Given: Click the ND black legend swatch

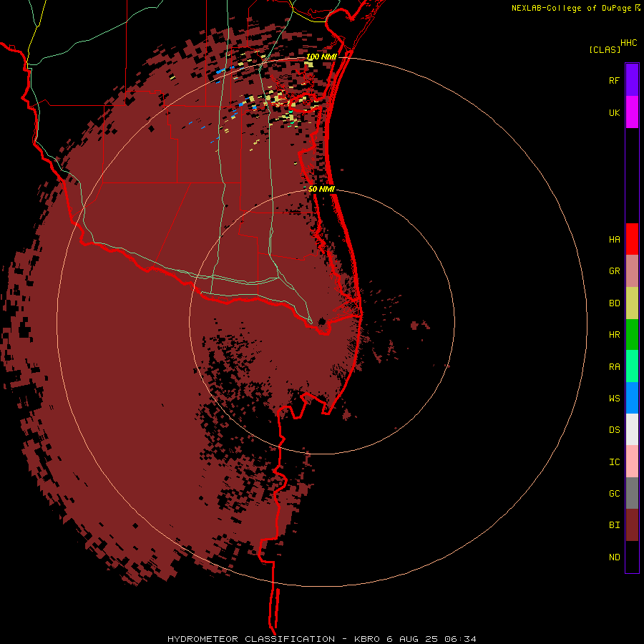Looking at the screenshot, I should [632, 557].
